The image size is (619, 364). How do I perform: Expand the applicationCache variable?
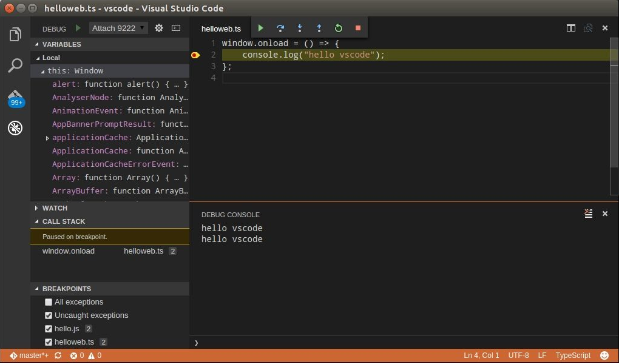[x=47, y=138]
